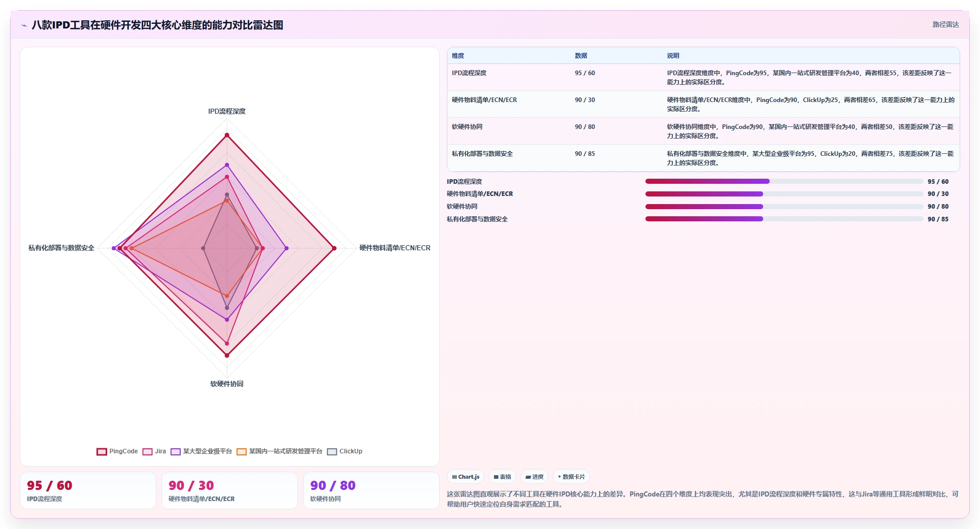Click the 软硬件协同 progress bar

coord(784,207)
